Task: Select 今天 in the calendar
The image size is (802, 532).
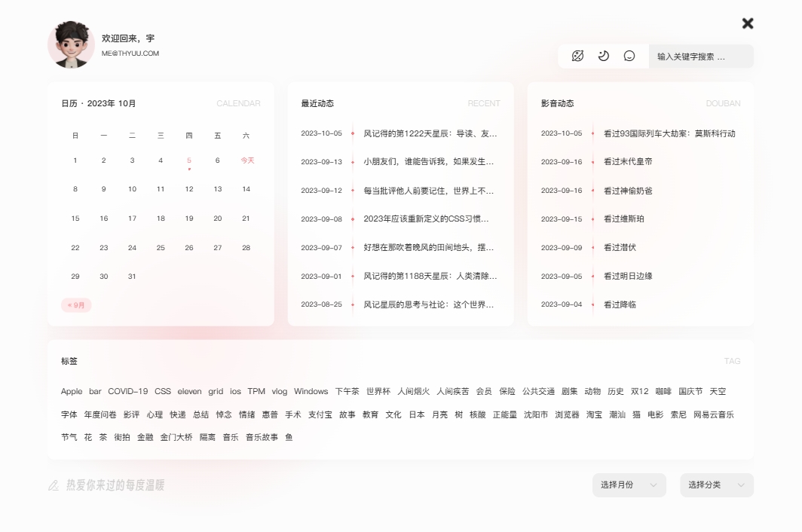Action: tap(247, 161)
